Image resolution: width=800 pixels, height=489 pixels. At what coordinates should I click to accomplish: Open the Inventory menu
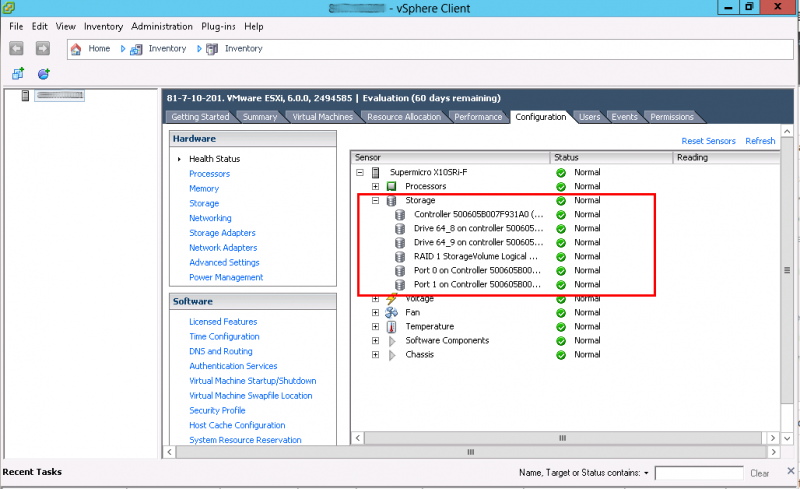104,27
